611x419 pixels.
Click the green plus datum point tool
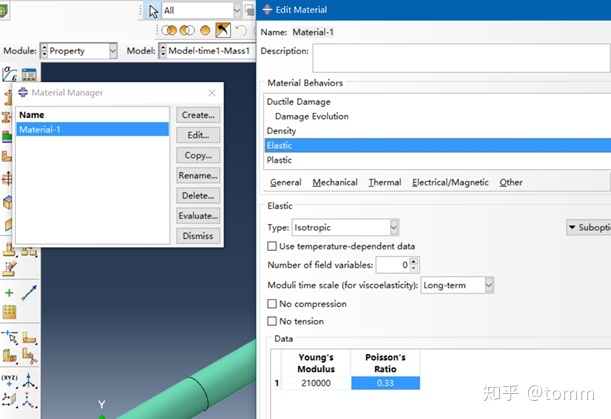point(9,293)
